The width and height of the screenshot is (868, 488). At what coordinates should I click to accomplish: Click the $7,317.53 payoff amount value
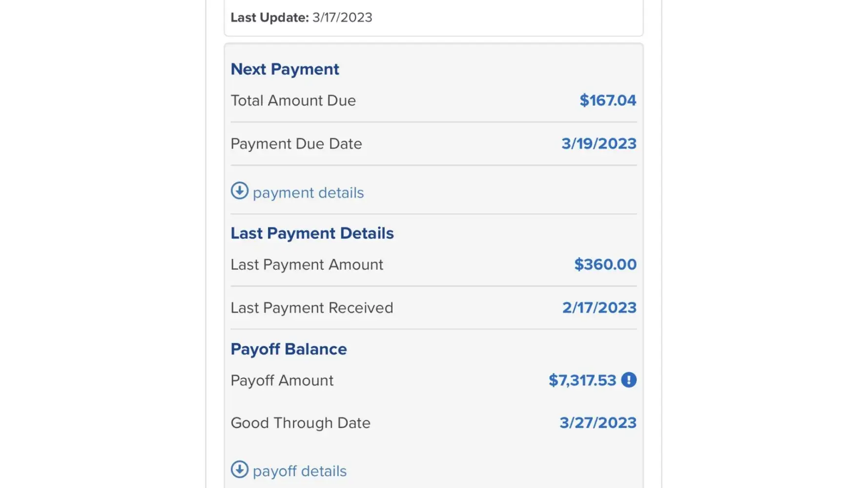coord(582,380)
